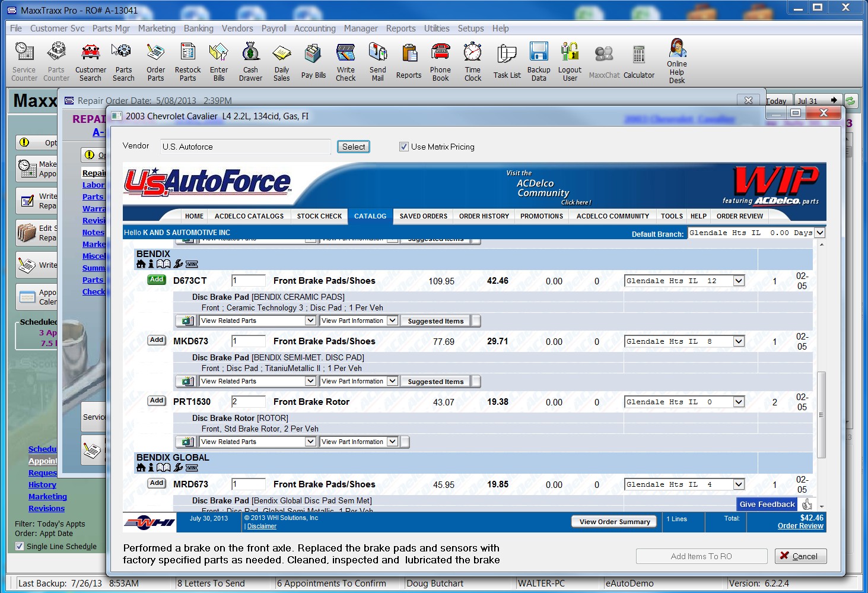
Task: Open Send Mail from the toolbar
Action: tap(377, 62)
